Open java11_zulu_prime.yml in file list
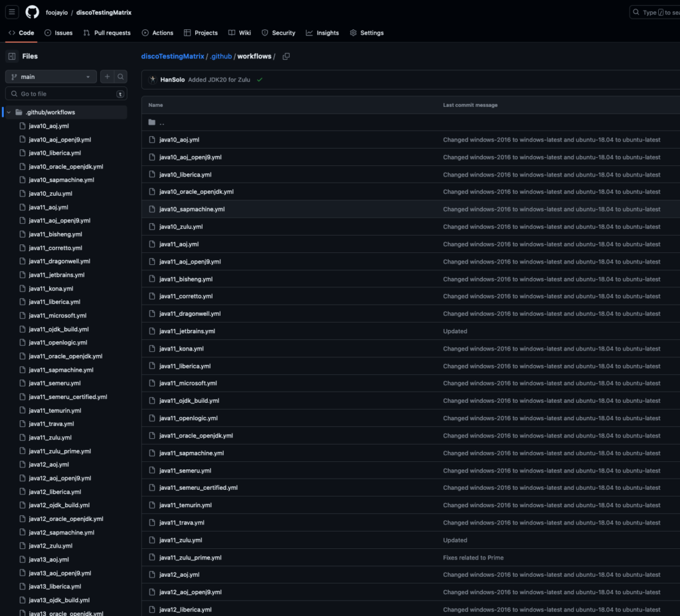 pos(191,558)
